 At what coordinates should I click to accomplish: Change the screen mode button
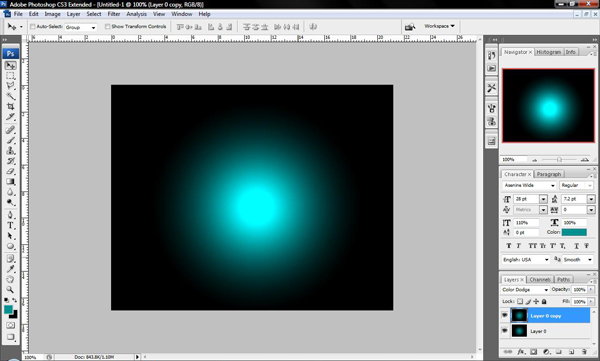click(x=10, y=337)
